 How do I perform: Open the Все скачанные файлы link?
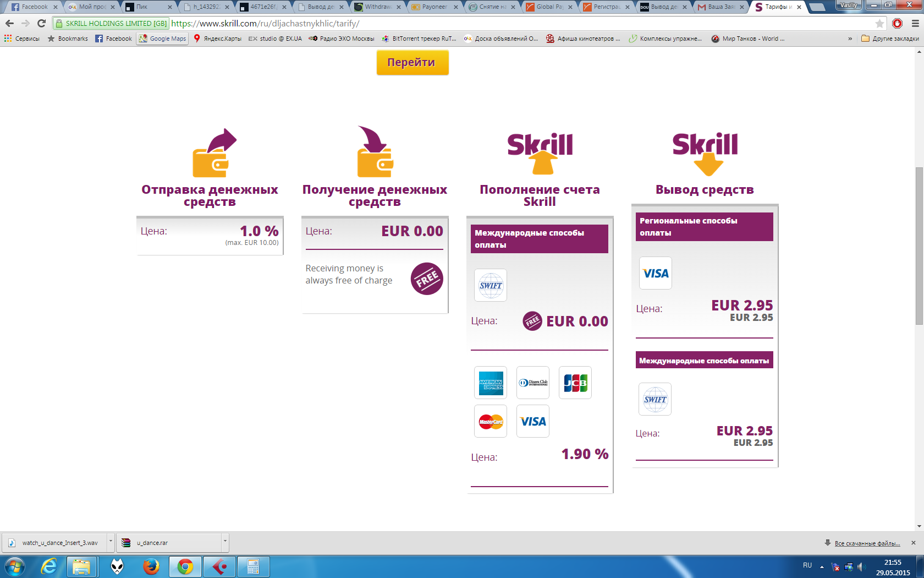867,543
